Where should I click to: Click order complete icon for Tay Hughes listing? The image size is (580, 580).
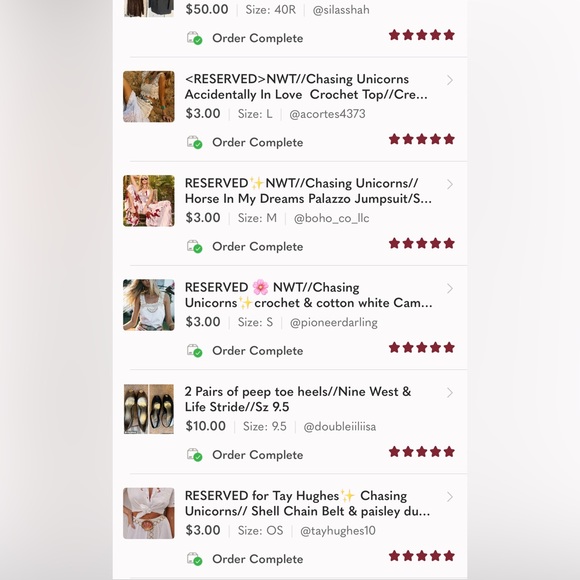tap(194, 559)
